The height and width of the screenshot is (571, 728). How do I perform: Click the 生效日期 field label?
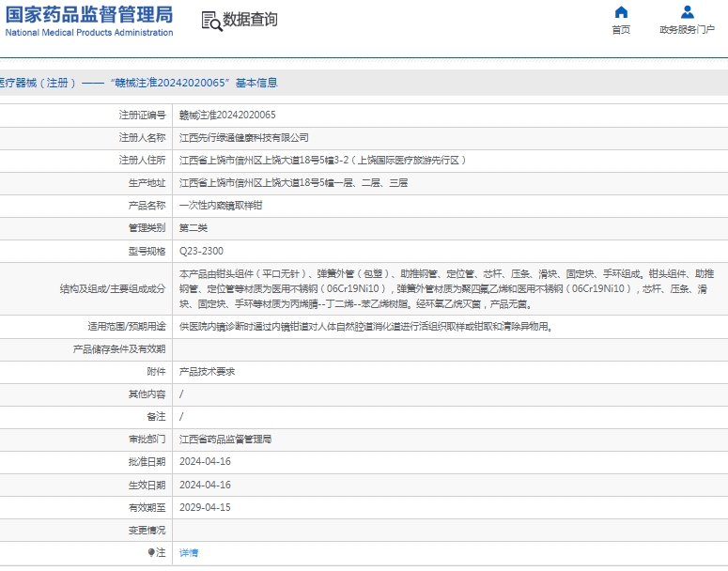(x=147, y=486)
